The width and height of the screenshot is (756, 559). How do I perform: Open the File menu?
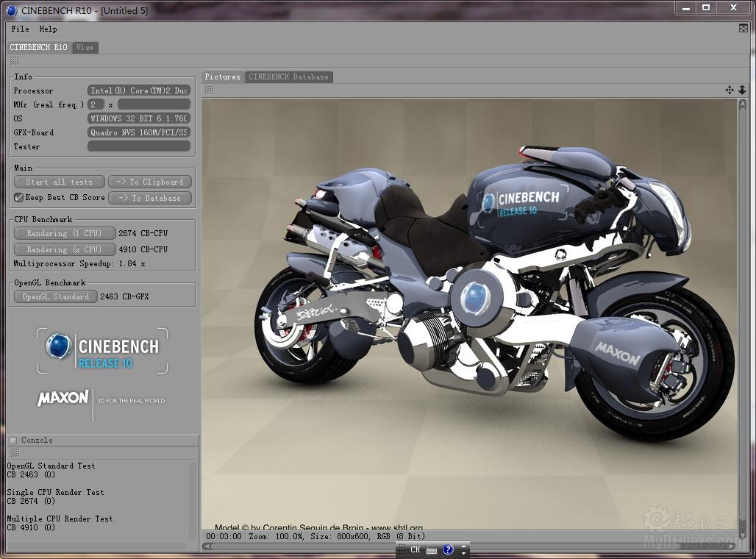coord(20,29)
